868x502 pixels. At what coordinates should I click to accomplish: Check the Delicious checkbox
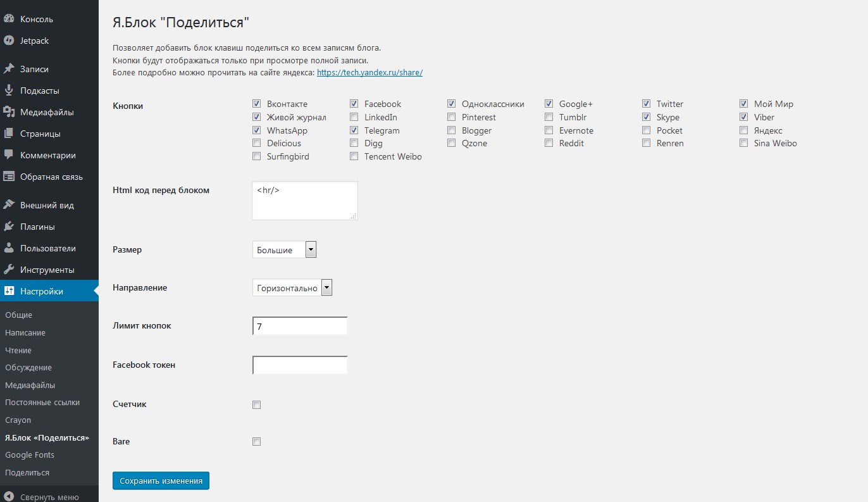256,143
